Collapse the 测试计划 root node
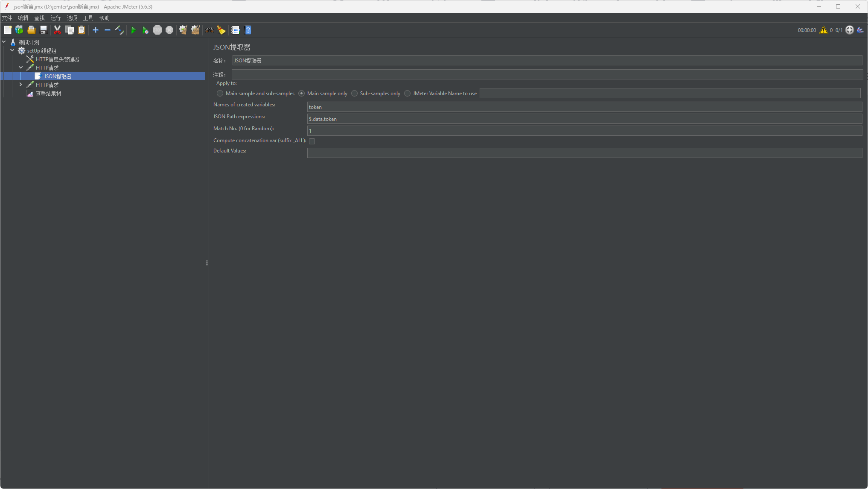 click(4, 42)
